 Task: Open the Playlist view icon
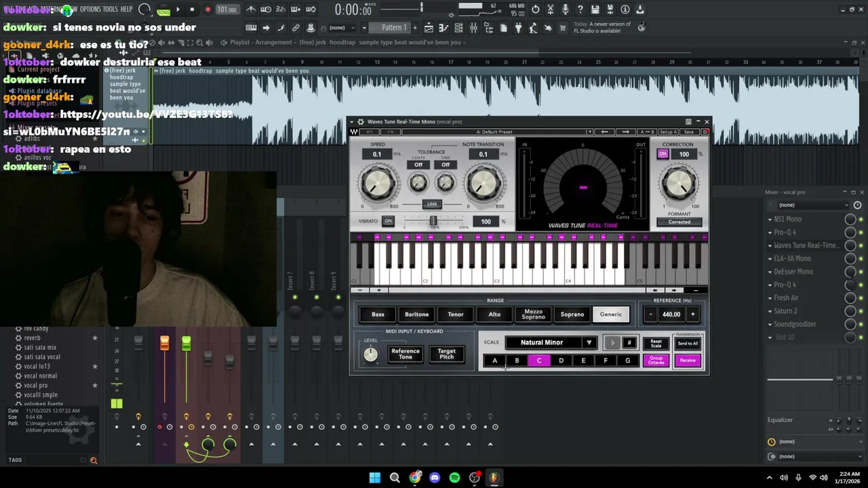pyautogui.click(x=429, y=28)
